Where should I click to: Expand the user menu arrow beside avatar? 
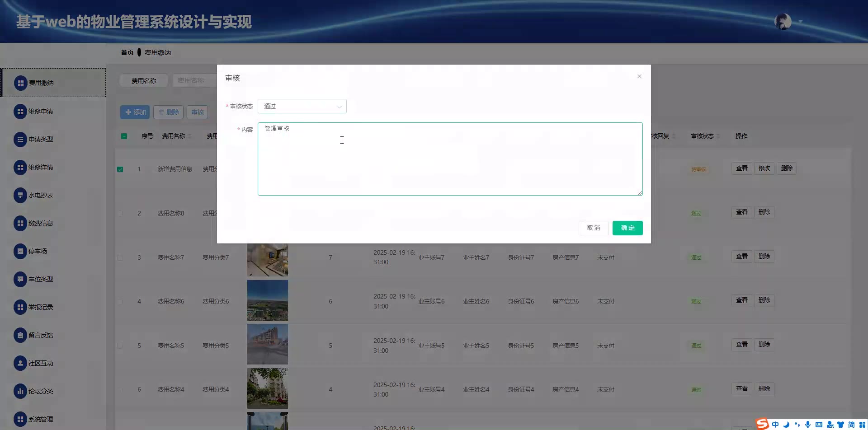tap(801, 22)
